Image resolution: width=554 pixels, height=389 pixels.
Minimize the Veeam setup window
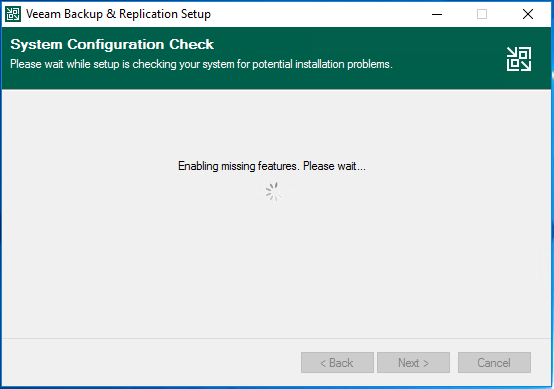point(437,14)
